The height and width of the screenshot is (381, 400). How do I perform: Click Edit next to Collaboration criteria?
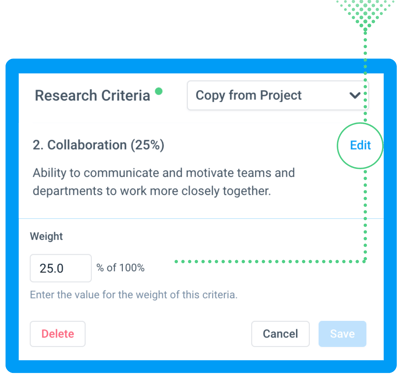point(360,145)
